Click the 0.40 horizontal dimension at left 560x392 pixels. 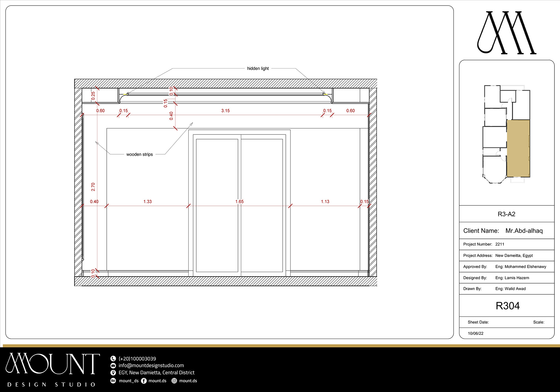click(x=94, y=202)
